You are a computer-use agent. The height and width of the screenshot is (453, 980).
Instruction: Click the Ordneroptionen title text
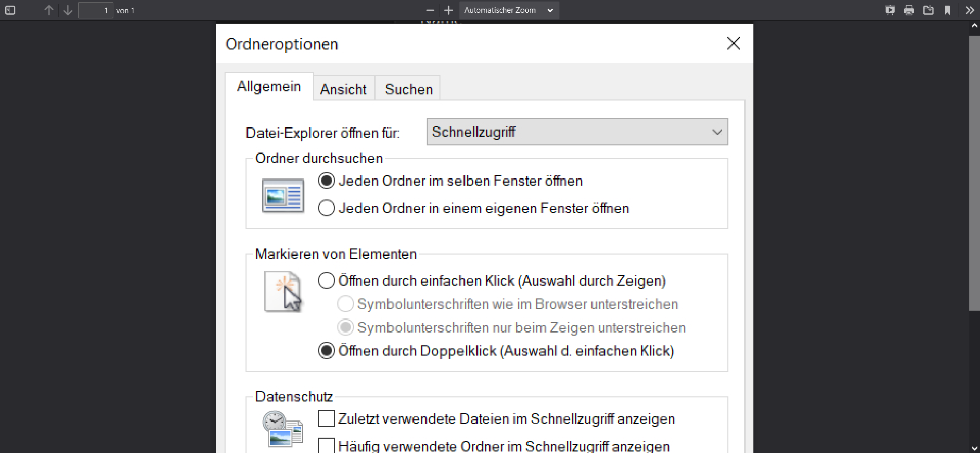(282, 44)
